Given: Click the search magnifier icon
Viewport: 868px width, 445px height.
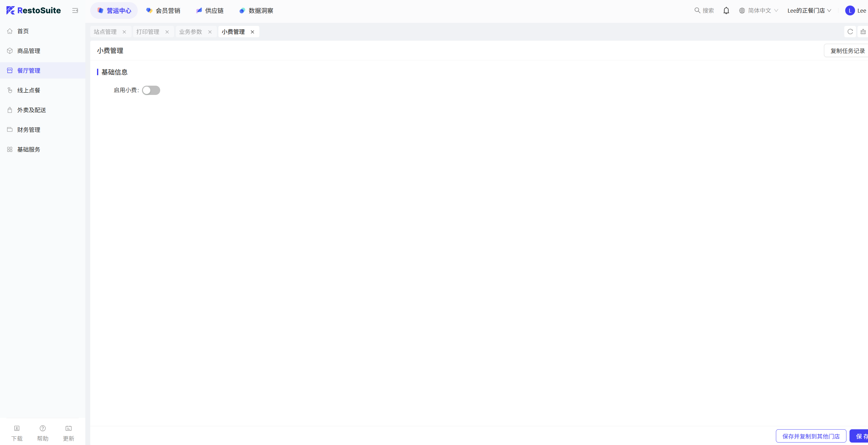Looking at the screenshot, I should [x=697, y=10].
